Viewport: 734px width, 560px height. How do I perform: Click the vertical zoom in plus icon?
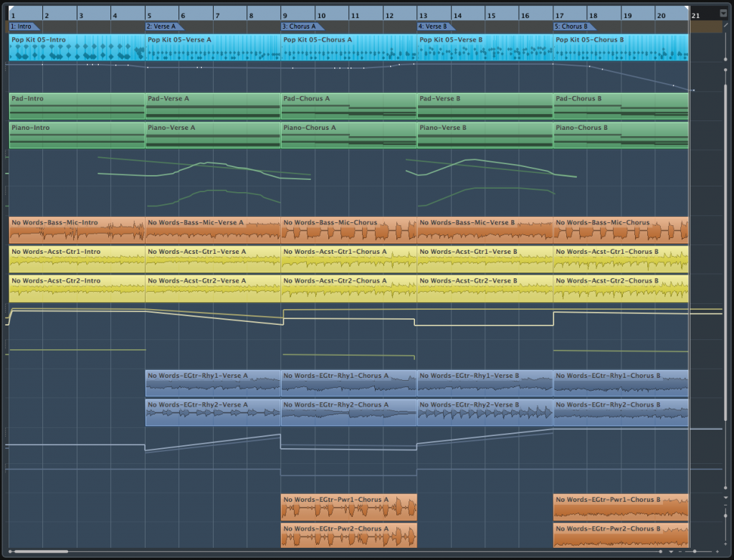(725, 544)
